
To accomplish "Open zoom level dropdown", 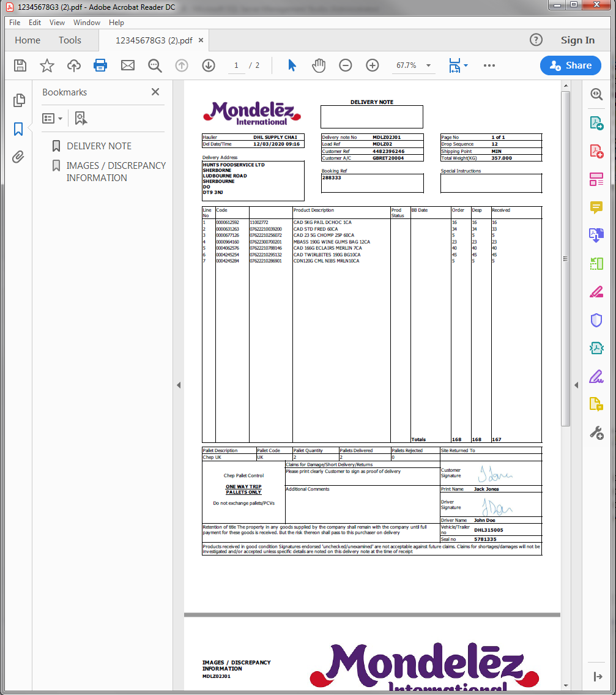I will click(429, 65).
